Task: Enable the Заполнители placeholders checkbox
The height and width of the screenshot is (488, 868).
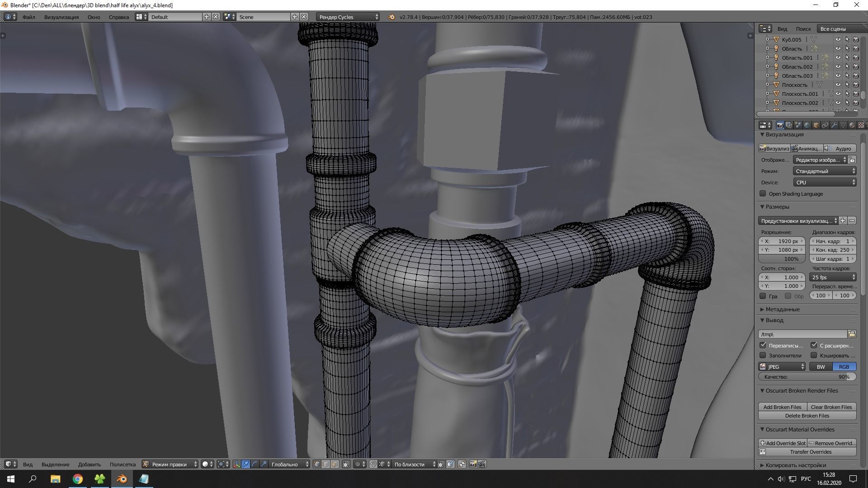Action: click(763, 355)
